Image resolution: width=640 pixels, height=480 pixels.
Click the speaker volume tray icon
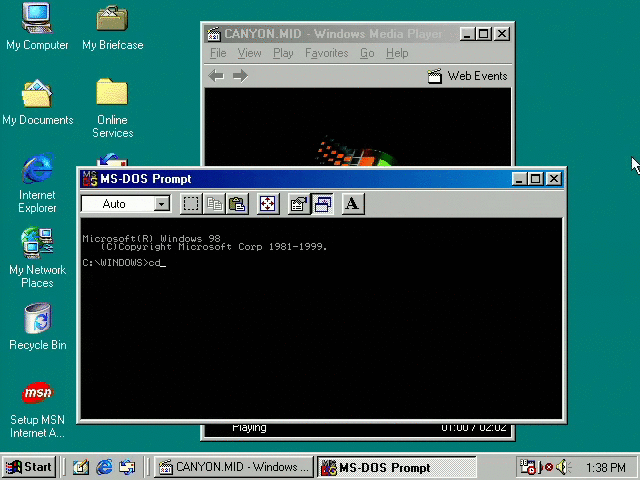[x=564, y=467]
